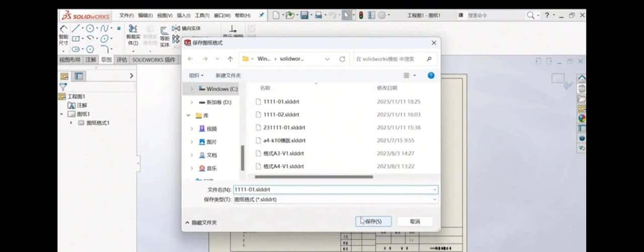Sort by the 修改日期 column header

click(x=387, y=88)
